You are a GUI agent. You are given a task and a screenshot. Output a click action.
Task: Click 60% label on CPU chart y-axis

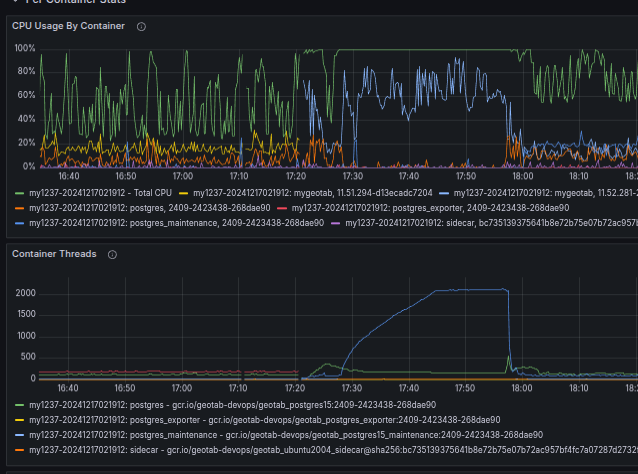pos(26,95)
